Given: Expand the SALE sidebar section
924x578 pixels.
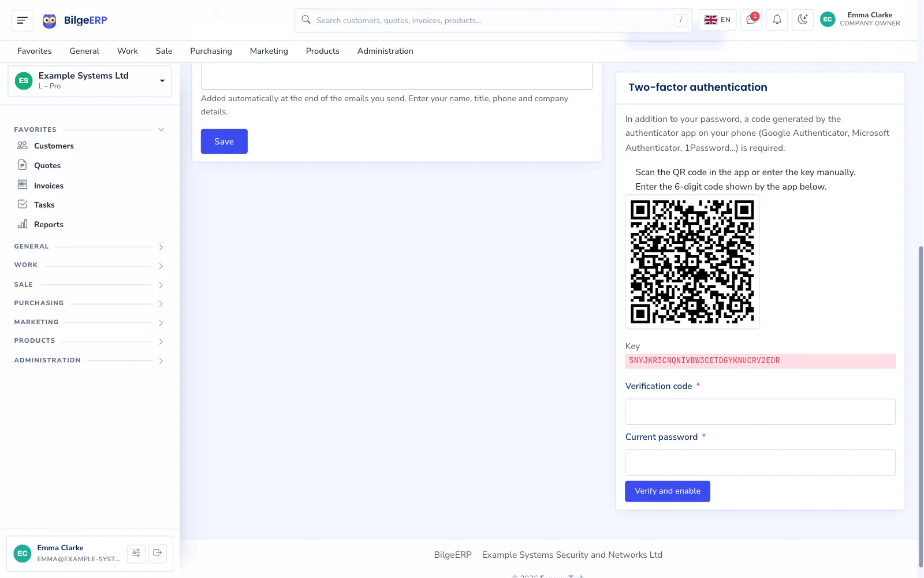Looking at the screenshot, I should click(90, 285).
